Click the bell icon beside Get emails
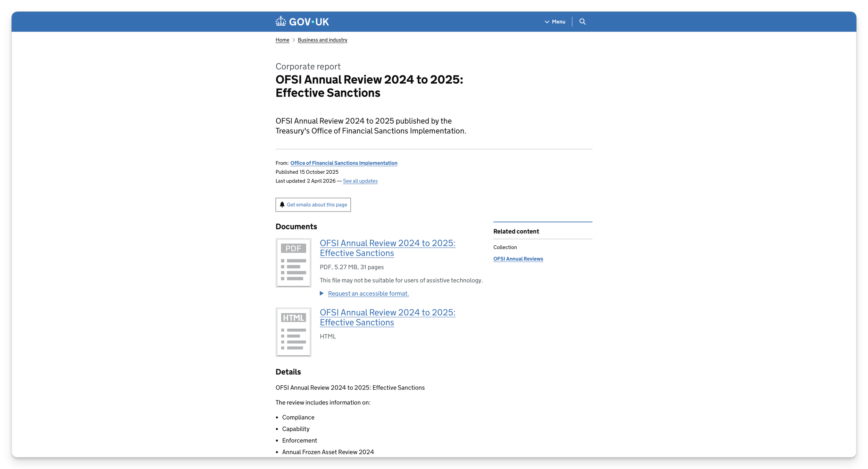The width and height of the screenshot is (868, 469). [x=283, y=204]
